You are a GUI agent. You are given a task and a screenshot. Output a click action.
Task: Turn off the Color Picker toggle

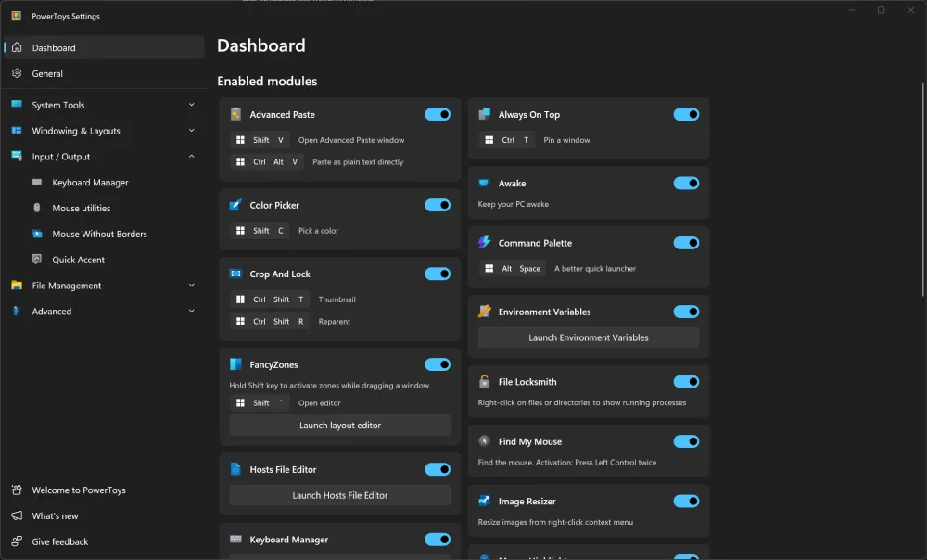(x=438, y=205)
